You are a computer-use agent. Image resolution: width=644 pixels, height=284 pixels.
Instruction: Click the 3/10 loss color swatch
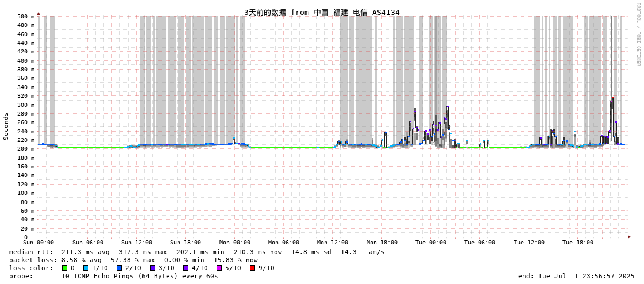click(x=152, y=268)
